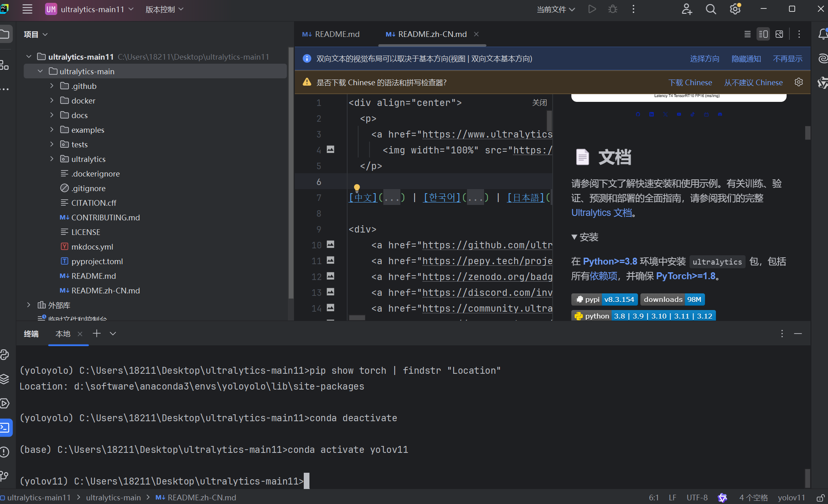Switch to editor-only view mode
Screen dimensions: 828x504
coord(747,34)
